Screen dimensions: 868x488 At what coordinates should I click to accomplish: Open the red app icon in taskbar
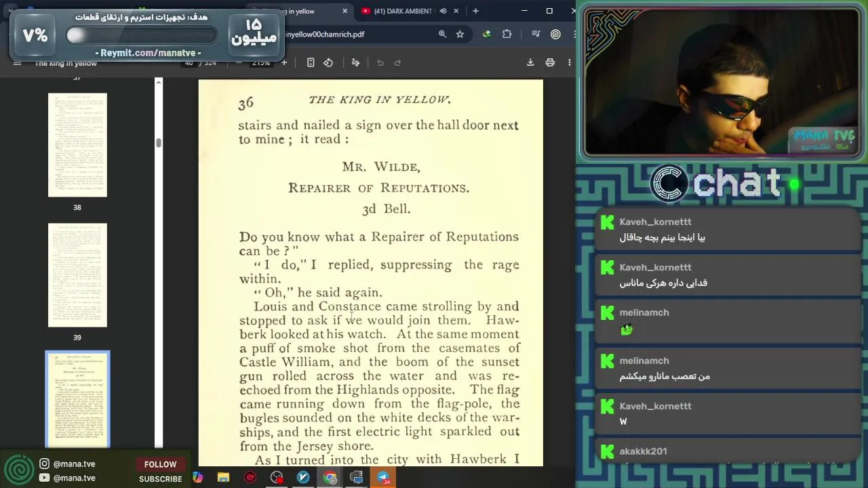(x=250, y=478)
